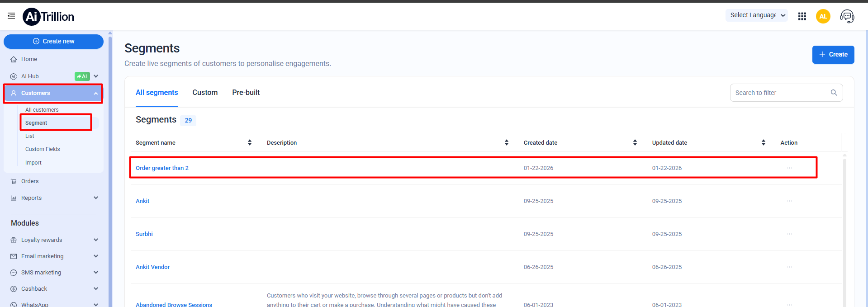Viewport: 868px width, 307px height.
Task: Click the hamburger menu collapse icon
Action: pos(11,16)
